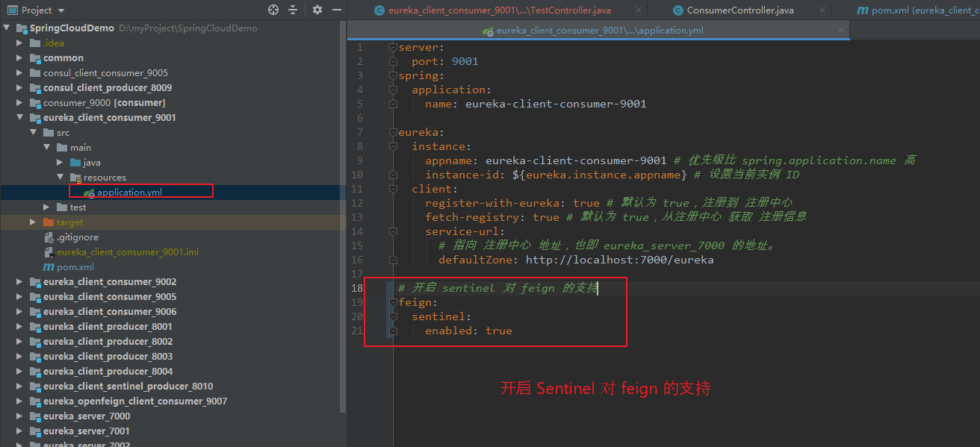This screenshot has height=447, width=980.
Task: Click the Project panel vertical scrollbar
Action: (343, 216)
